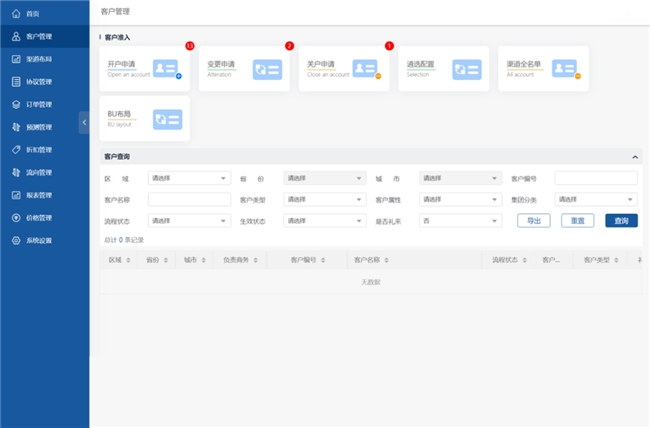Select 客户管理 in the sidebar

tap(45, 36)
